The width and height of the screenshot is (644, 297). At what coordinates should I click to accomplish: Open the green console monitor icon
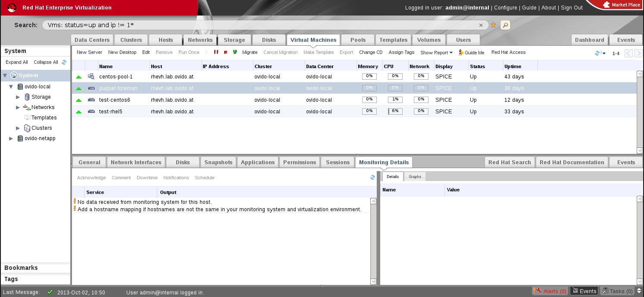click(x=235, y=52)
